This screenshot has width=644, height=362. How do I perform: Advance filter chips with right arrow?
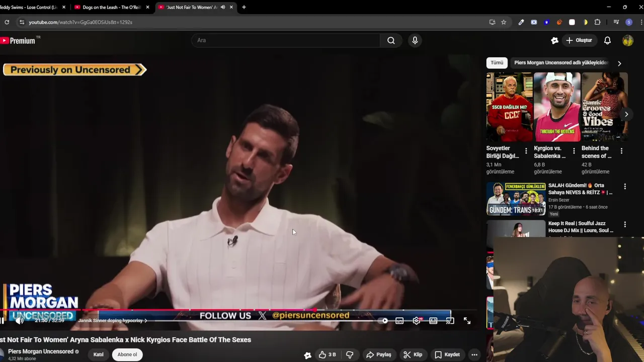point(619,63)
